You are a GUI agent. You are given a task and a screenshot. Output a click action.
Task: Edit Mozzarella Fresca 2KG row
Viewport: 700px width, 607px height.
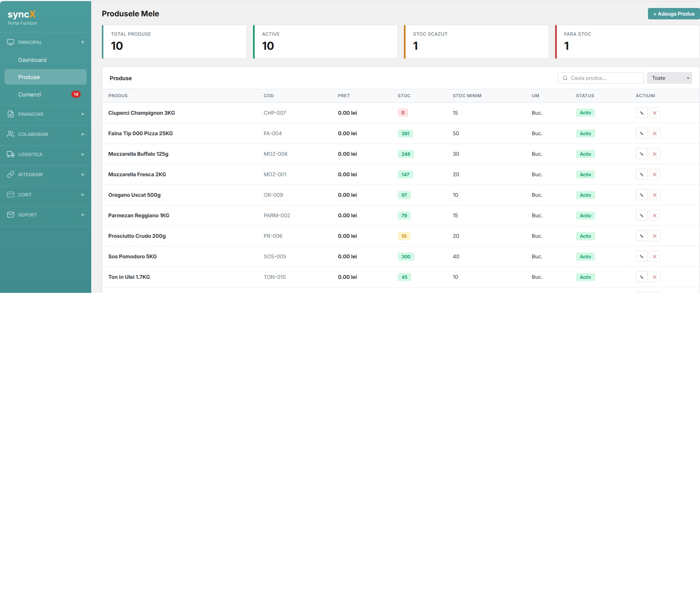641,174
